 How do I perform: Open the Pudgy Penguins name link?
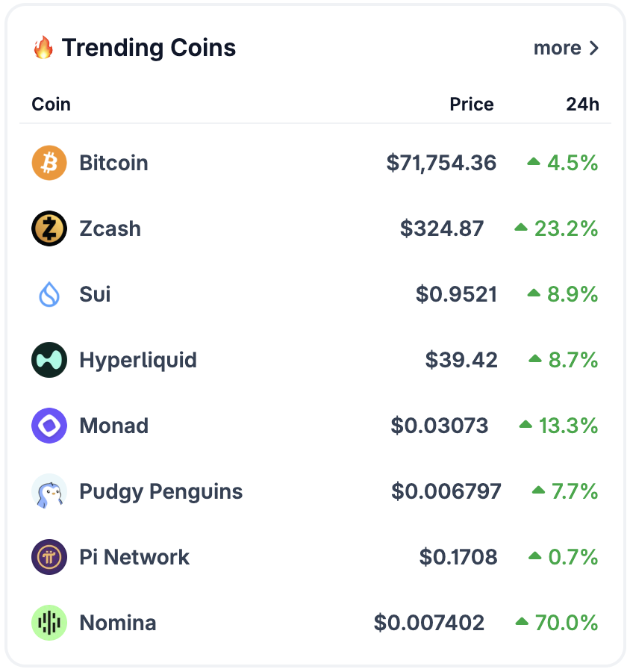point(160,491)
